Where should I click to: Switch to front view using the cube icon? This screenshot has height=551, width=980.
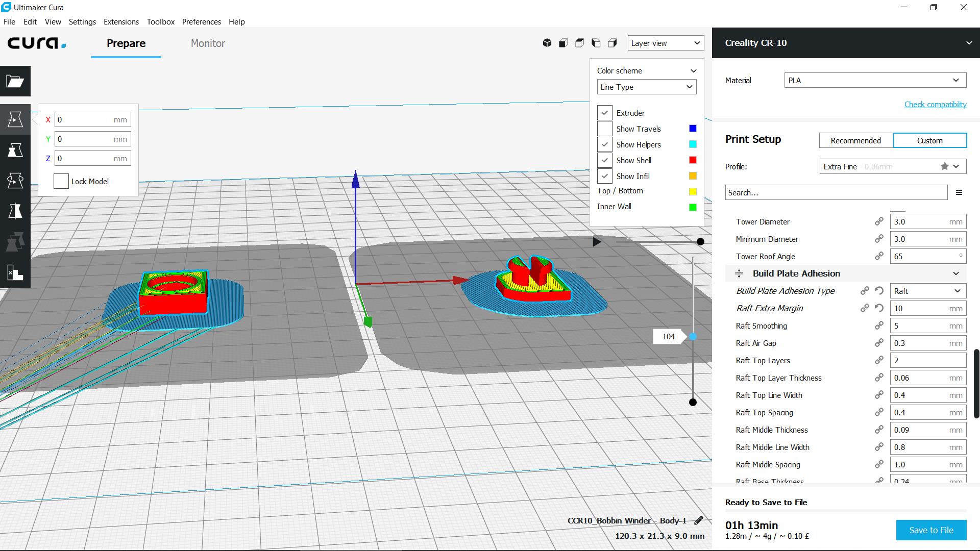click(563, 43)
